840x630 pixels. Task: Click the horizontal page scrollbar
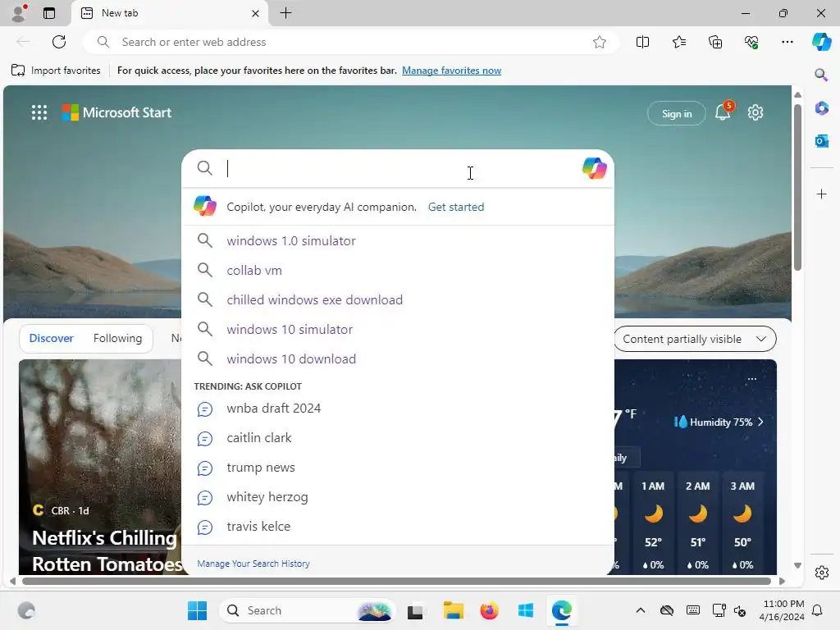[396, 581]
